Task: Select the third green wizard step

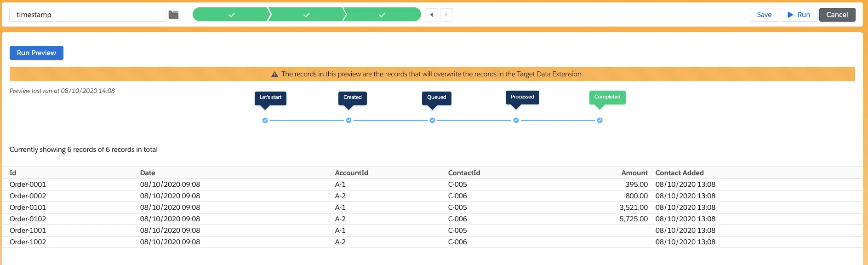Action: 382,15
